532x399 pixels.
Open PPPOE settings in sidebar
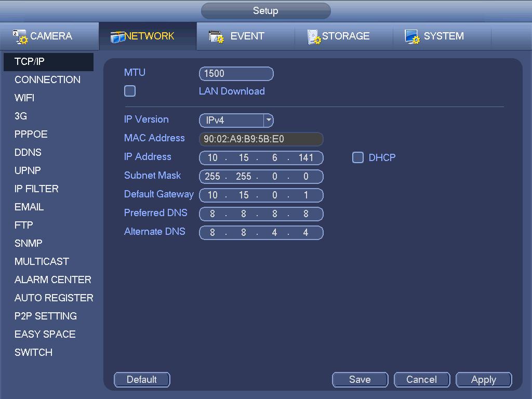point(31,135)
